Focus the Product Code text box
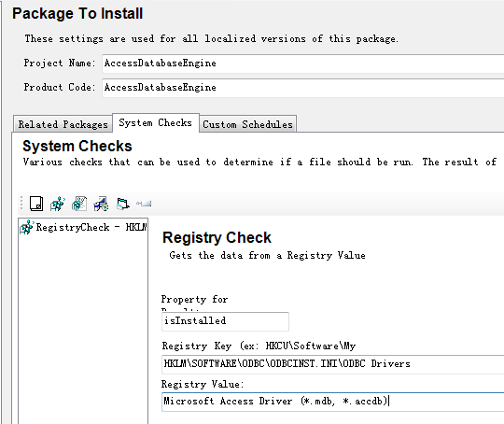 click(x=302, y=88)
